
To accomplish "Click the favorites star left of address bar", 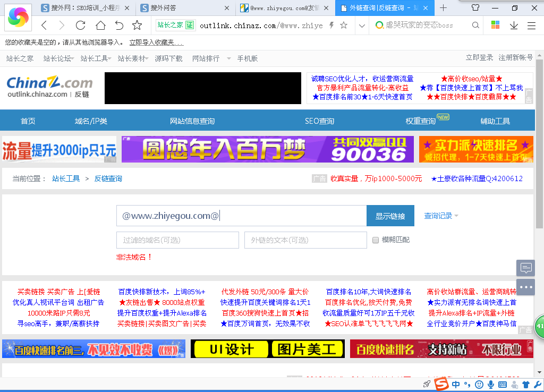I will 137,25.
